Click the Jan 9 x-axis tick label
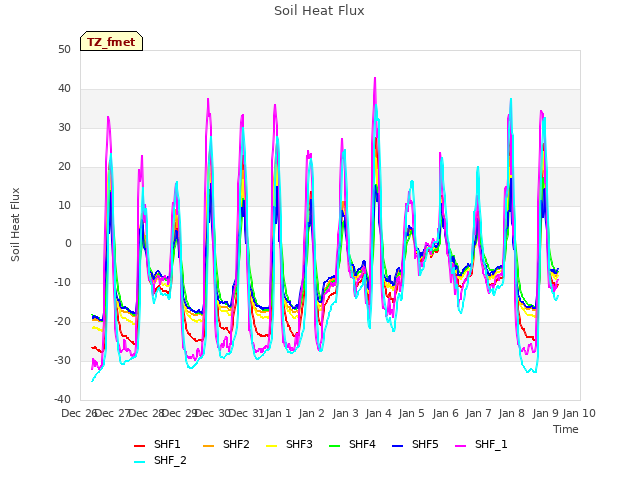The height and width of the screenshot is (480, 640). pos(545,413)
